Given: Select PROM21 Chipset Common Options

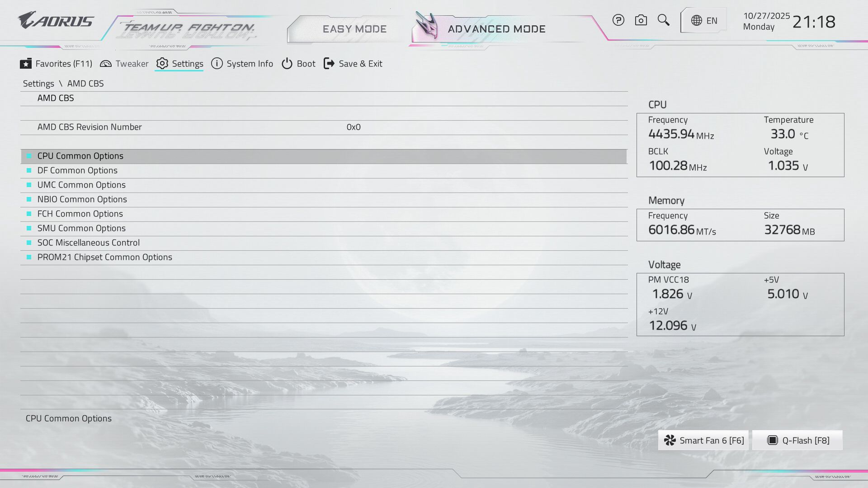Looking at the screenshot, I should [104, 257].
